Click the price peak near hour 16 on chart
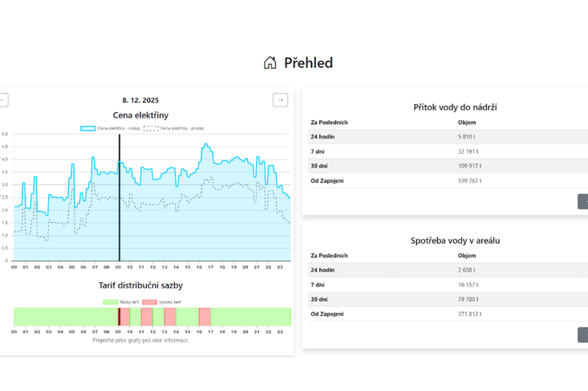The width and height of the screenshot is (588, 391). point(206,145)
